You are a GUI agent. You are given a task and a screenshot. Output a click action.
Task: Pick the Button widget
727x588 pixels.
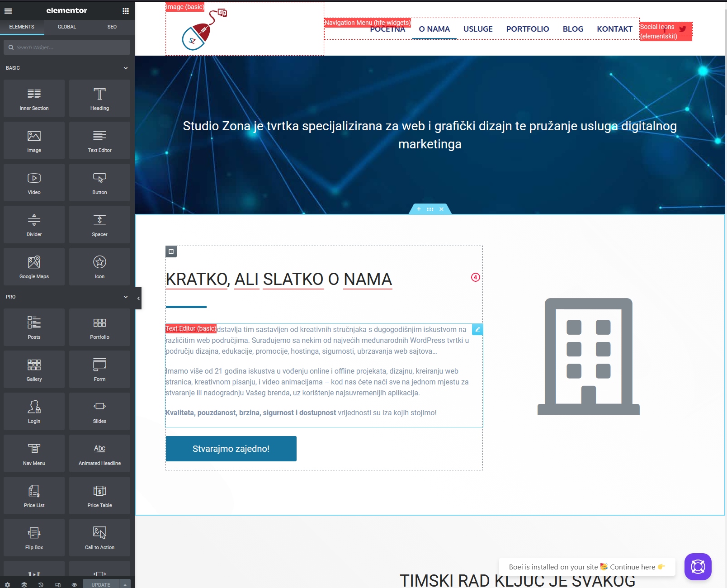[99, 183]
